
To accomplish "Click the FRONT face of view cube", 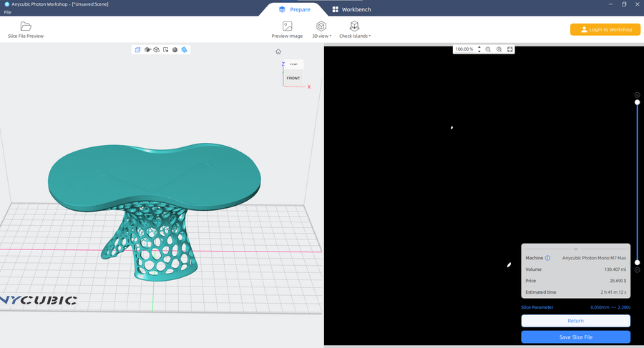I will 293,78.
